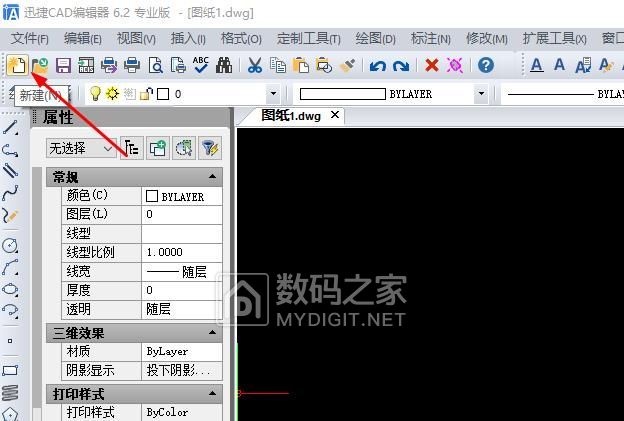This screenshot has height=421, width=624.
Task: Open the 文件(F) menu
Action: click(x=30, y=39)
